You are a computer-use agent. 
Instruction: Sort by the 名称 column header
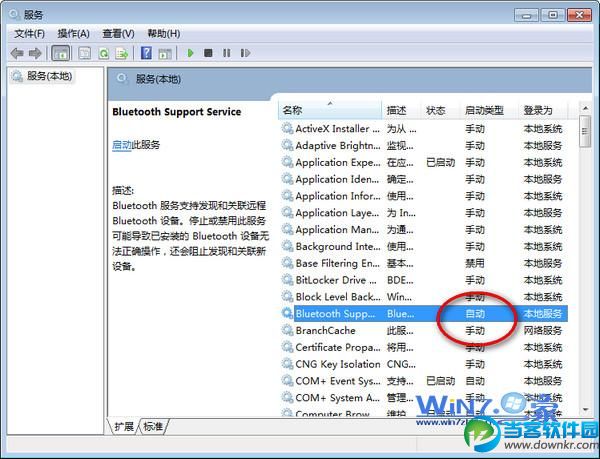point(330,111)
